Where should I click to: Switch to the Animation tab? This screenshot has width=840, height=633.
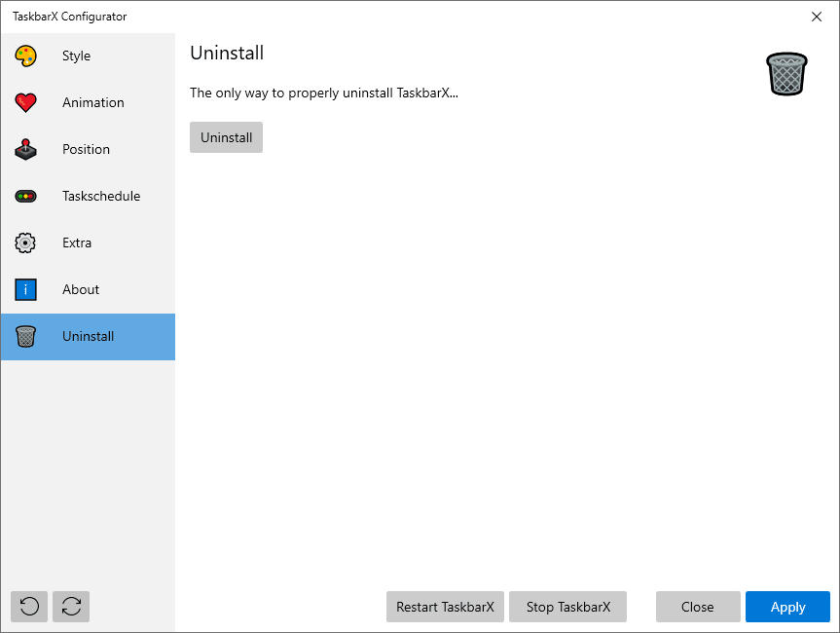(88, 102)
